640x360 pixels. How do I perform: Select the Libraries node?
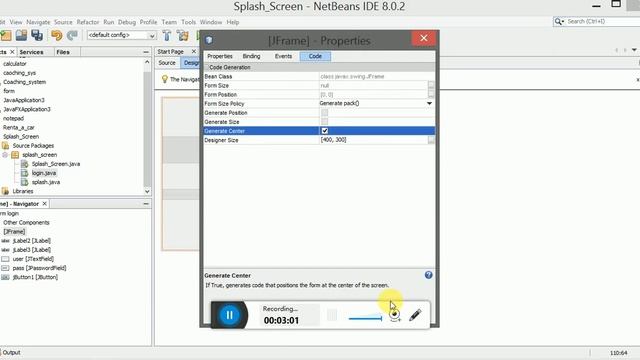(22, 191)
